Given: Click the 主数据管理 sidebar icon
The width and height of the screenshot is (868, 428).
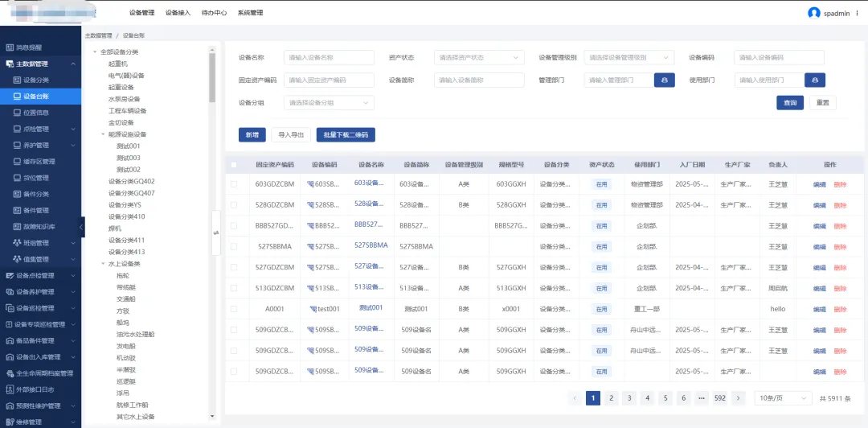Looking at the screenshot, I should [x=10, y=64].
